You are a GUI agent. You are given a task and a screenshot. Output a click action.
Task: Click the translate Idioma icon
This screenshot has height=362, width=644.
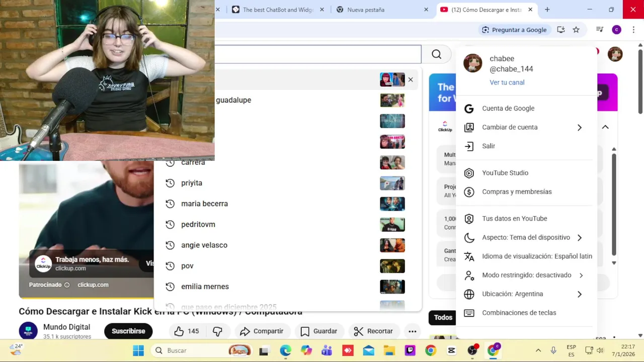coord(469,256)
